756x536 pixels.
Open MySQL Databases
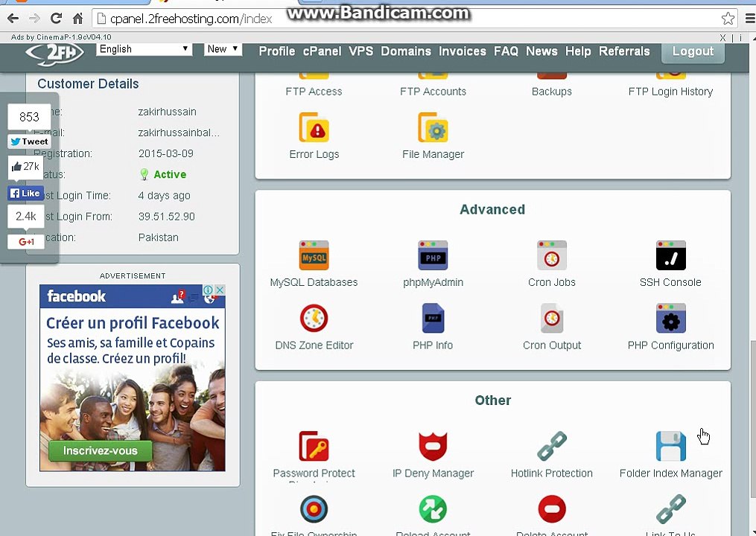tap(314, 255)
